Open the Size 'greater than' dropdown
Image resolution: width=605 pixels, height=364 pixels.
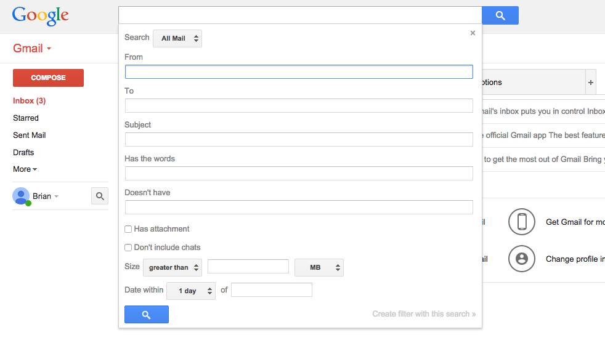[x=173, y=267]
